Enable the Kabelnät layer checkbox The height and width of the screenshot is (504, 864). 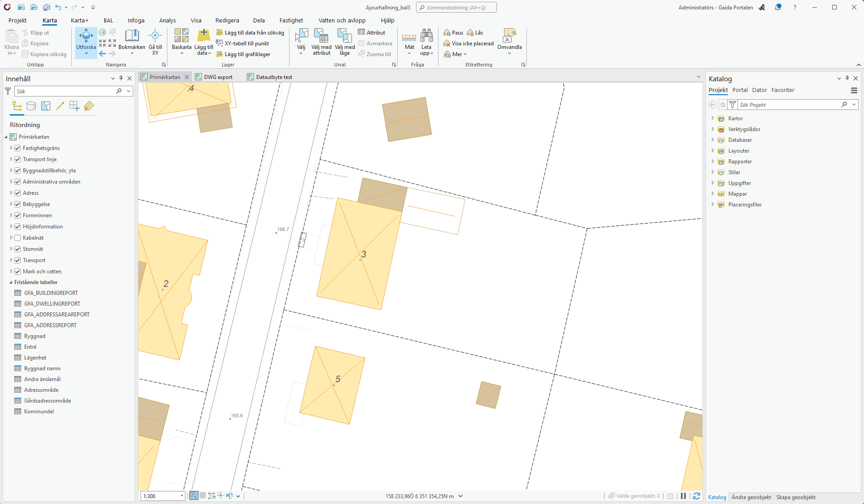[18, 238]
